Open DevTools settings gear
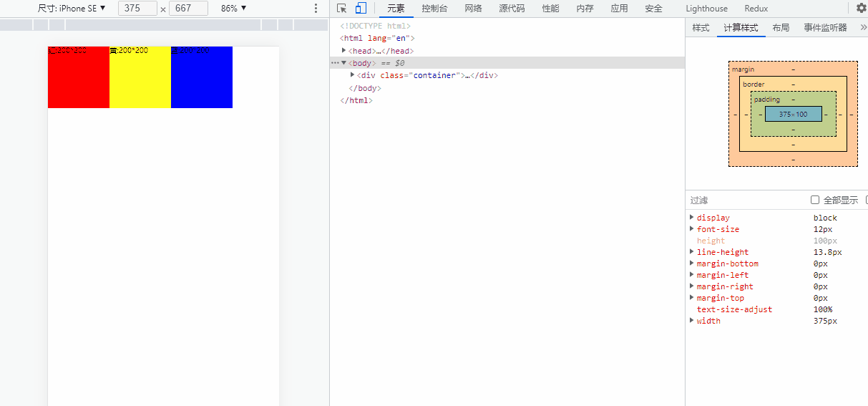 pos(861,9)
